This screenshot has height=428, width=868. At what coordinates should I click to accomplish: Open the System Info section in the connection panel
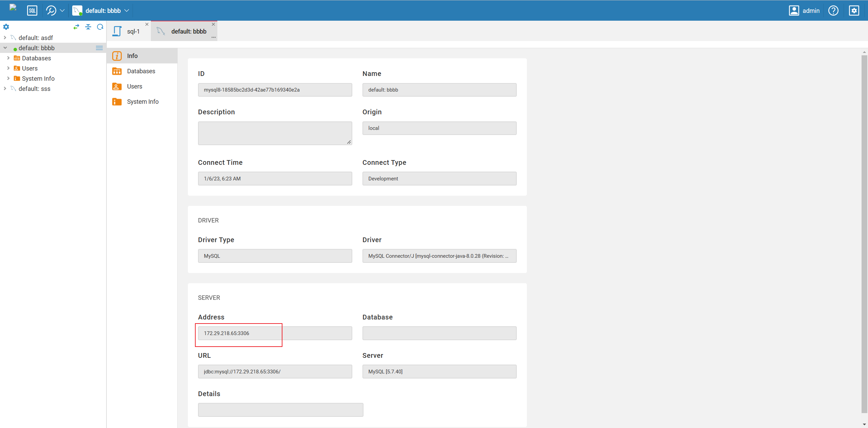(x=143, y=101)
